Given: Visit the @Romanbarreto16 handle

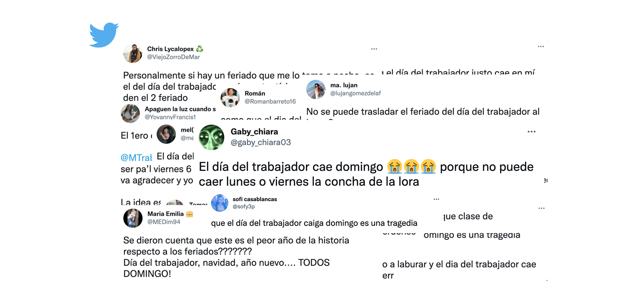Looking at the screenshot, I should pyautogui.click(x=270, y=101).
